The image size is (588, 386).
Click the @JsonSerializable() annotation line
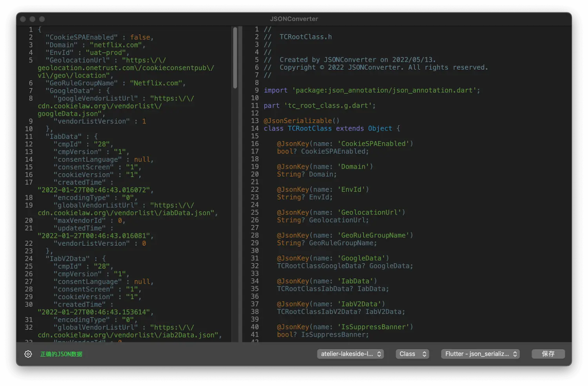[301, 121]
